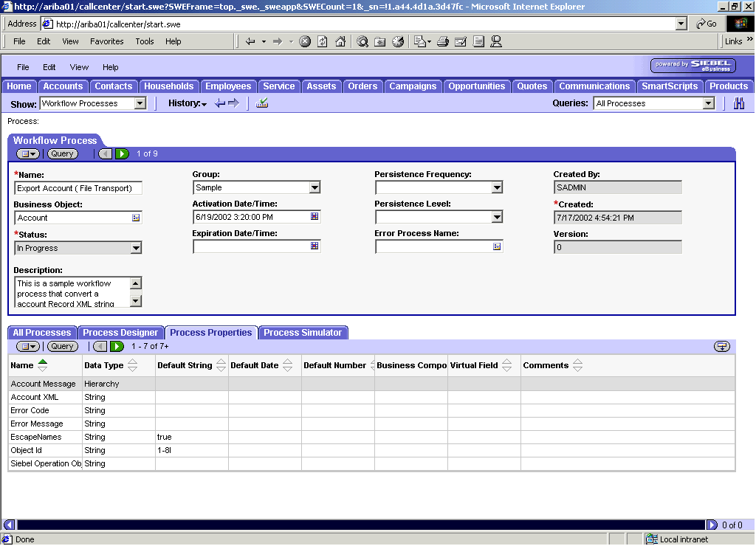Image resolution: width=756 pixels, height=546 pixels.
Task: Click the Mail icon in browser toolbar
Action: [420, 41]
